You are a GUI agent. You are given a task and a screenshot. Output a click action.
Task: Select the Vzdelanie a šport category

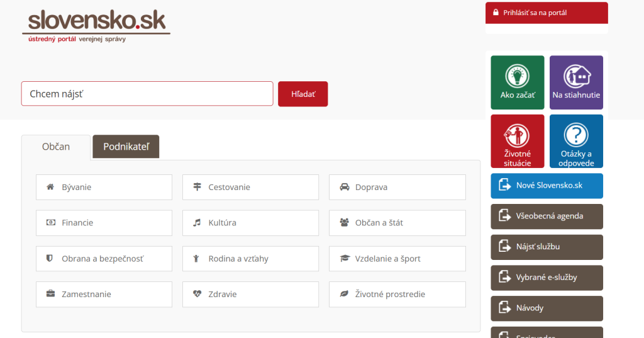(x=397, y=259)
